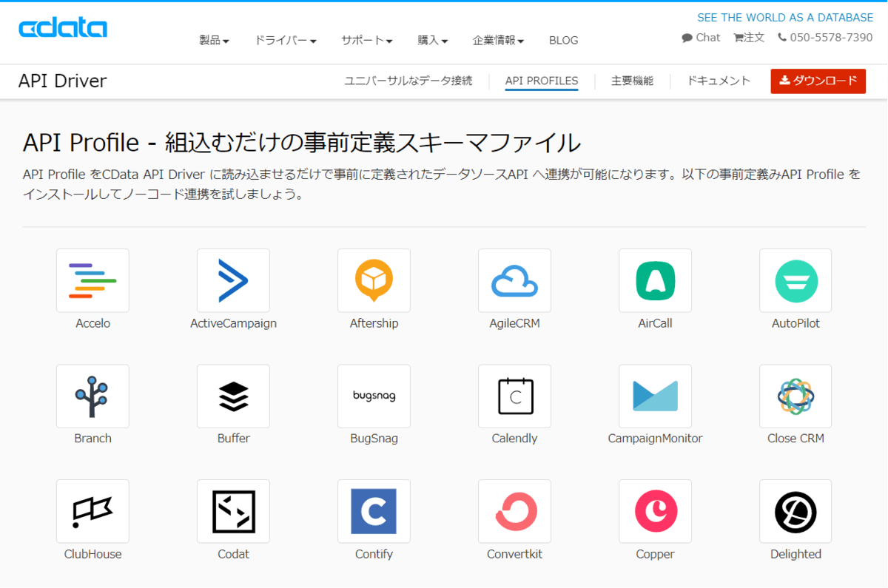Click the ActiveCampaign text label
888x588 pixels.
coord(233,323)
